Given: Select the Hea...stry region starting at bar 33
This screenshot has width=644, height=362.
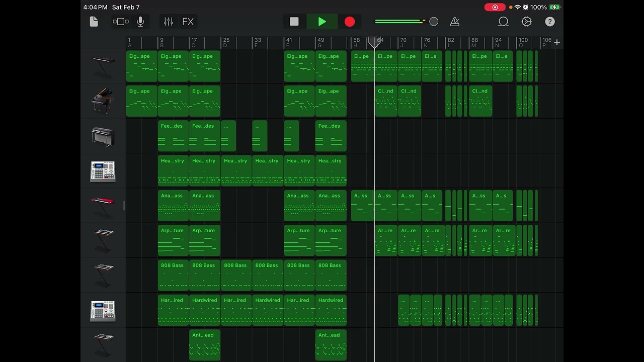Looking at the screenshot, I should pos(267,171).
